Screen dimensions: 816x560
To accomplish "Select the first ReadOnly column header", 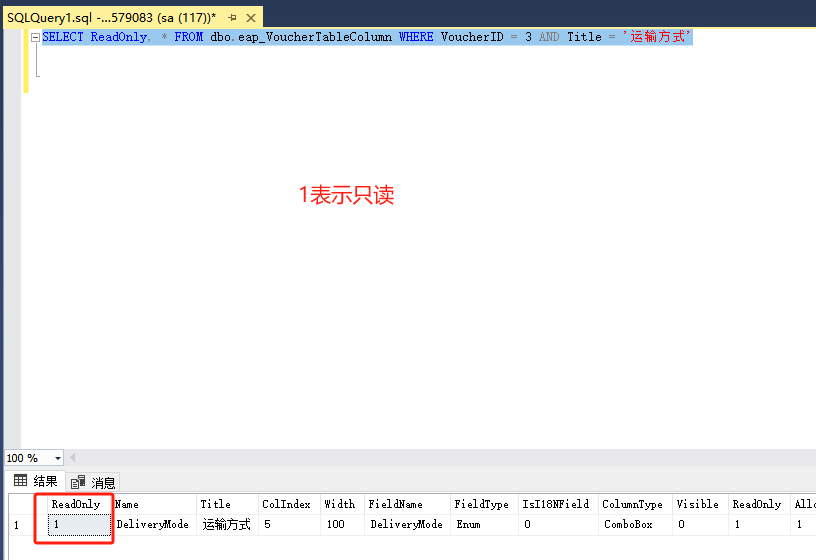I will [79, 504].
